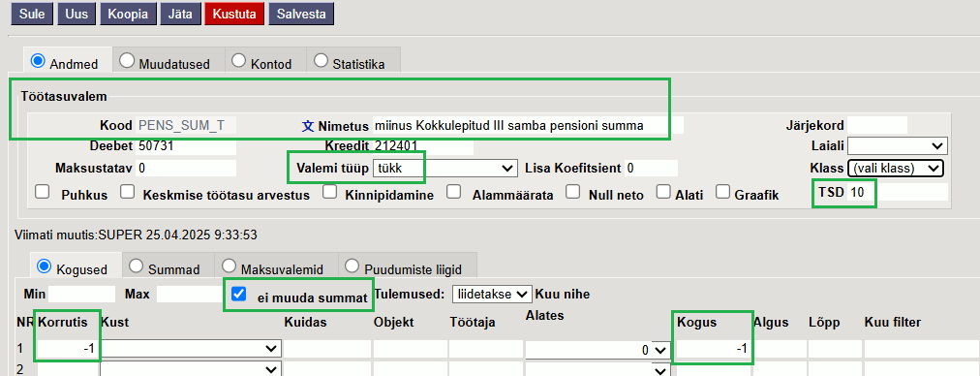
Task: Expand the Kust dropdown in row 1
Action: point(191,349)
